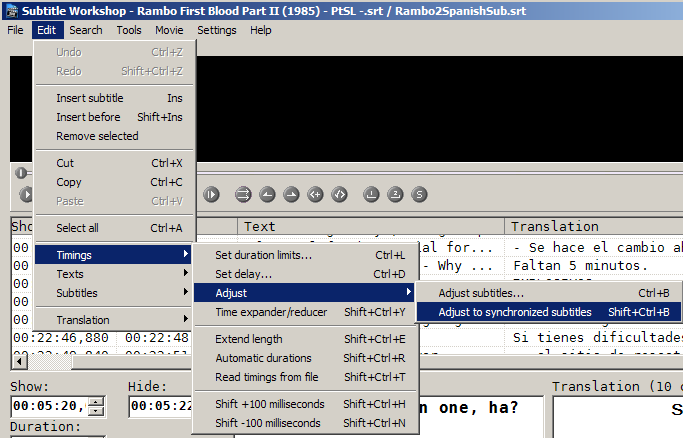683x438 pixels.
Task: Choose Set delay... menu entry
Action: pyautogui.click(x=305, y=274)
